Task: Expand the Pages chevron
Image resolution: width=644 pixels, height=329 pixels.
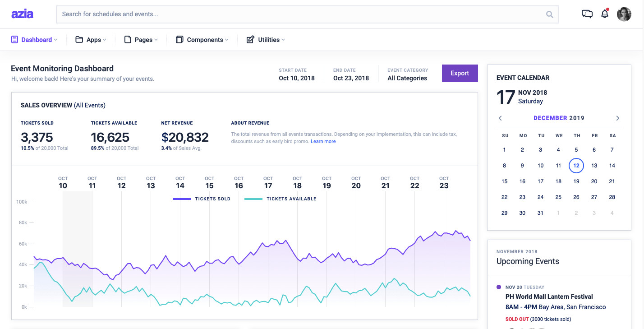Action: [x=156, y=40]
